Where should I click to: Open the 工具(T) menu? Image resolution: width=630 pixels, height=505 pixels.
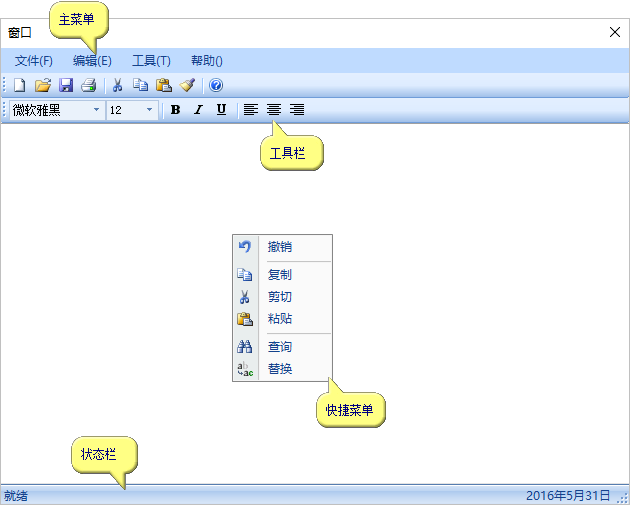(151, 61)
